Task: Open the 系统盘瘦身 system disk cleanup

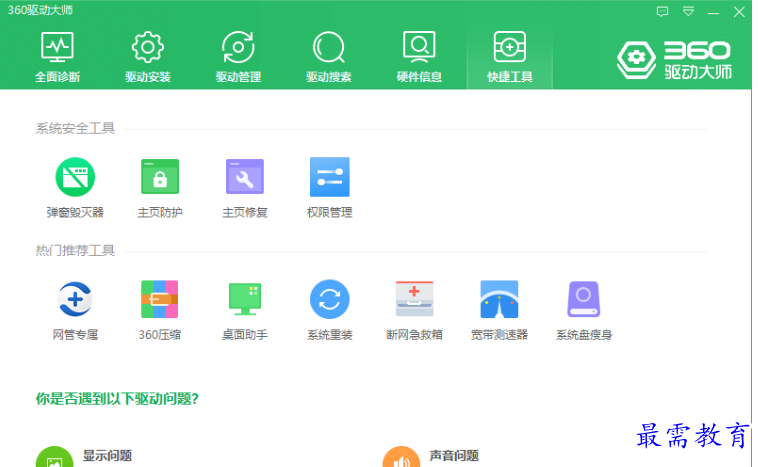Action: point(584,310)
